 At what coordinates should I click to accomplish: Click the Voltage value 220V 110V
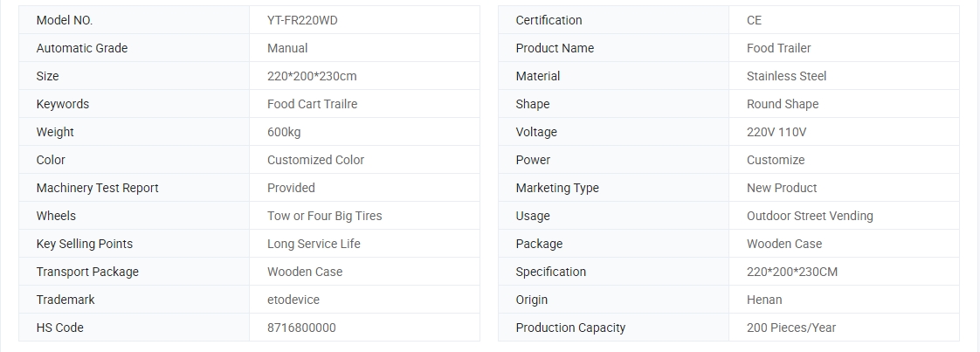coord(776,132)
